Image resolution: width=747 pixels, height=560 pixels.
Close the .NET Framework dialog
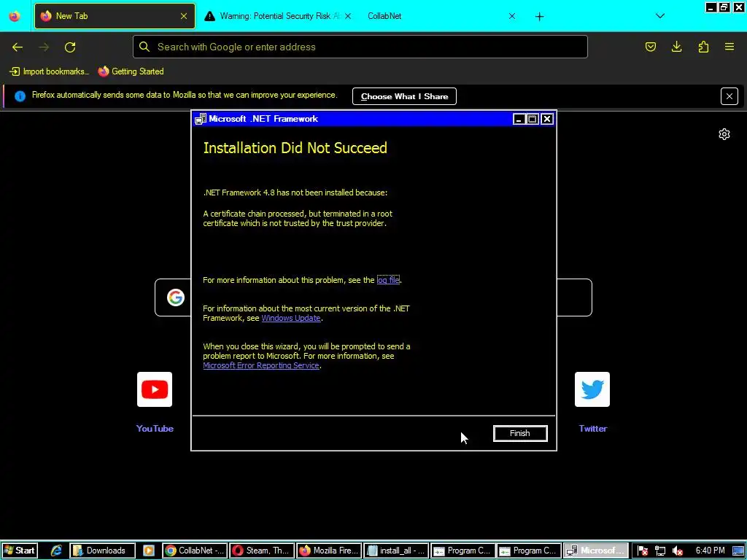click(x=547, y=119)
